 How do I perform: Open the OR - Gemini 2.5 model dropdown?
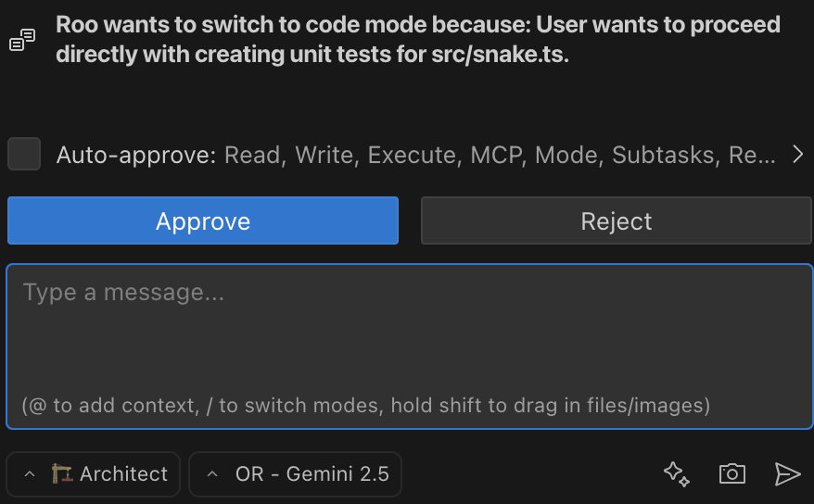coord(311,474)
